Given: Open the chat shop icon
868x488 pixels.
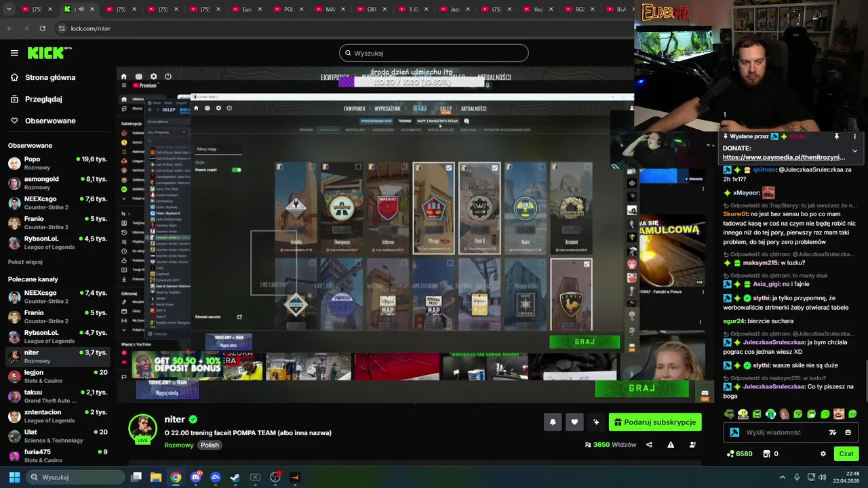Looking at the screenshot, I should (767, 453).
